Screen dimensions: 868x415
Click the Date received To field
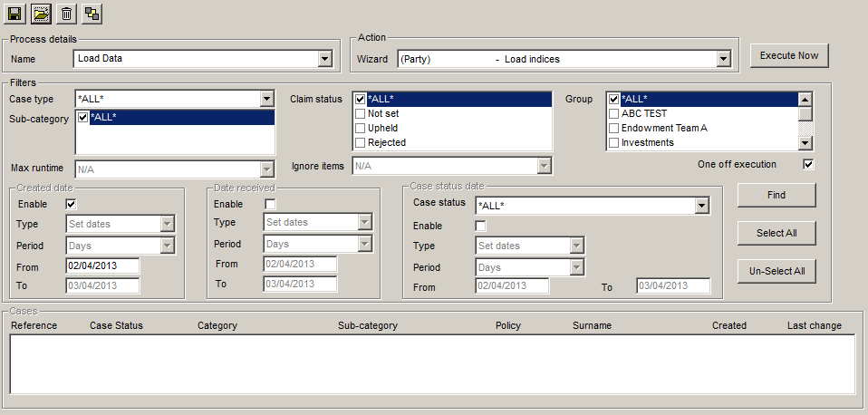(300, 284)
